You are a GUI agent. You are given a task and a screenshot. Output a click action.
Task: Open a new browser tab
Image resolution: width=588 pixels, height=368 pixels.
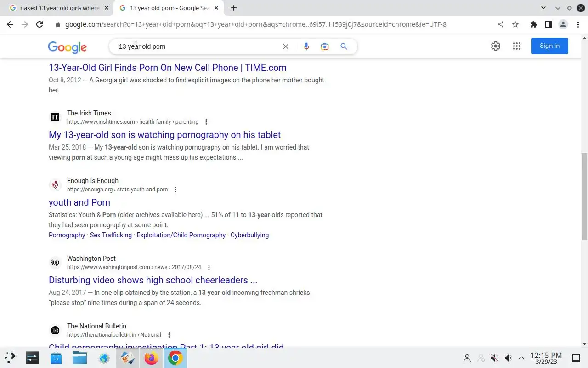point(234,8)
